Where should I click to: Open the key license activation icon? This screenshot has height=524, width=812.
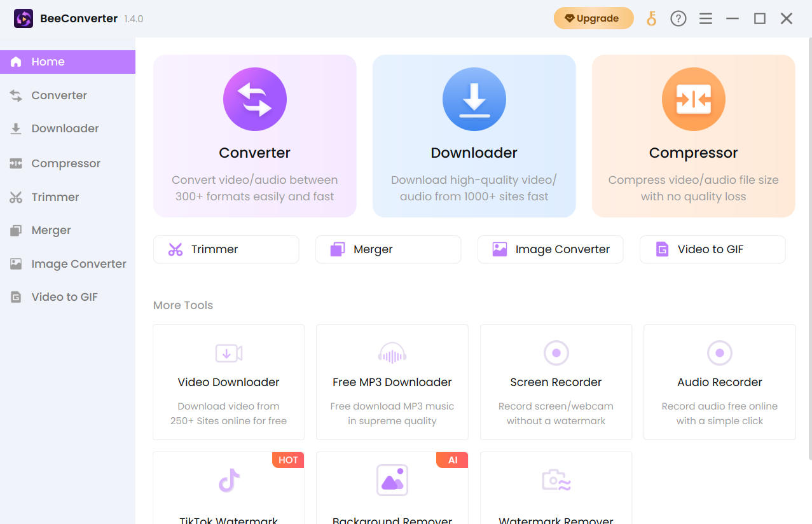(x=651, y=18)
